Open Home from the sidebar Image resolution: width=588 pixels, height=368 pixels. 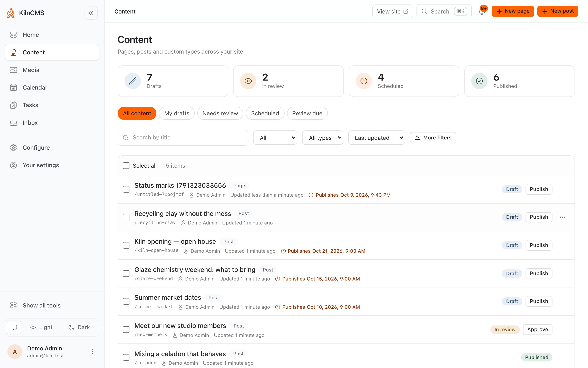[52, 35]
